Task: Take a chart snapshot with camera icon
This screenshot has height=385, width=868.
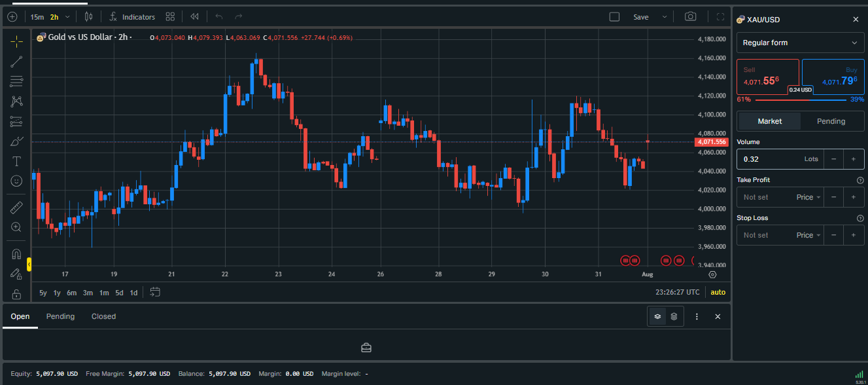Action: coord(690,17)
